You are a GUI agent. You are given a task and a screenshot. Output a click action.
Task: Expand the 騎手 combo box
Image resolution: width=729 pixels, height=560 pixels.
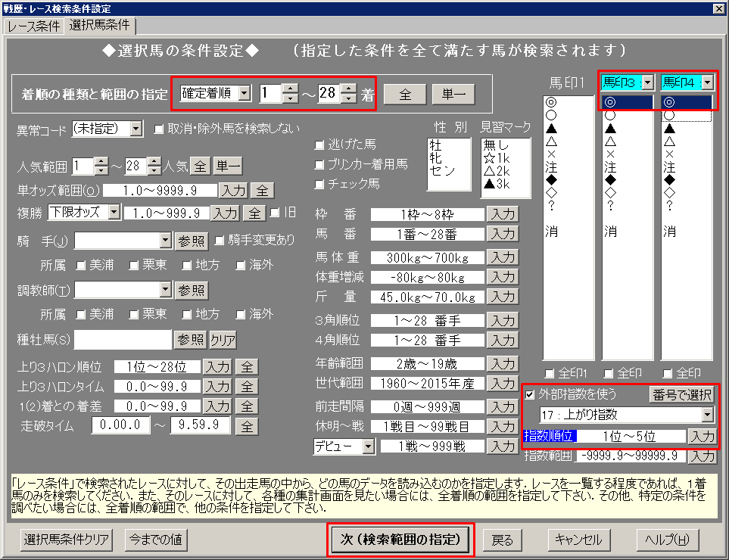click(x=166, y=240)
